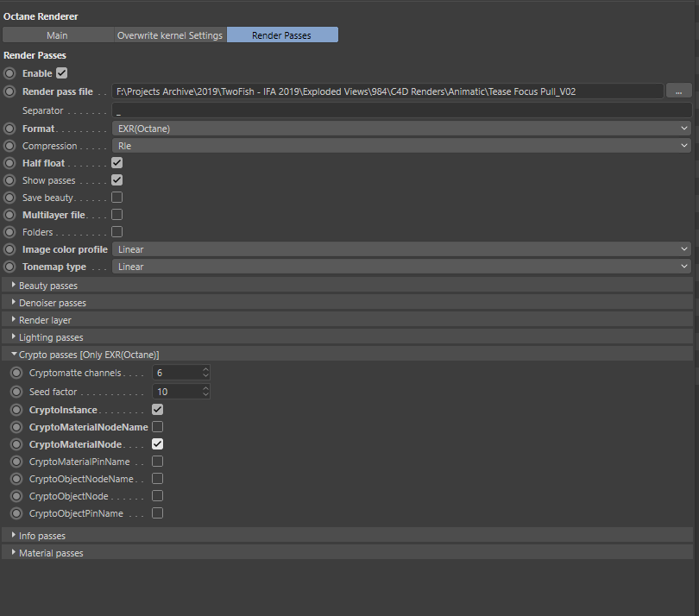Open the Overwrite kernel Settings tab
The width and height of the screenshot is (699, 616).
(x=170, y=35)
